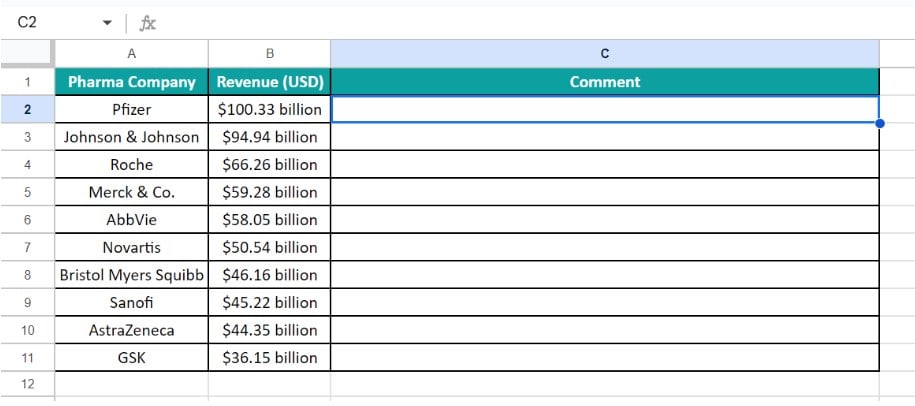Viewport: 915px width, 406px height.
Task: Click the comment cell for Johnson & Johnson
Action: 605,137
